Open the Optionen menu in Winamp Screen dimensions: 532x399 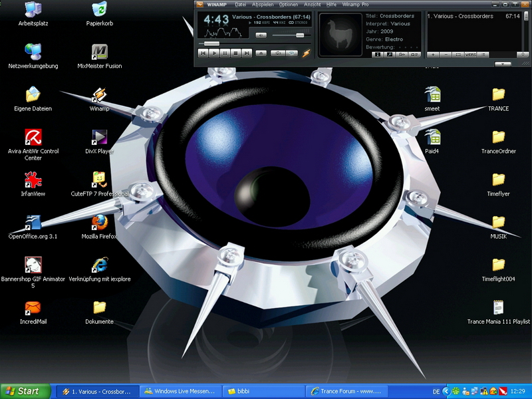tap(289, 5)
